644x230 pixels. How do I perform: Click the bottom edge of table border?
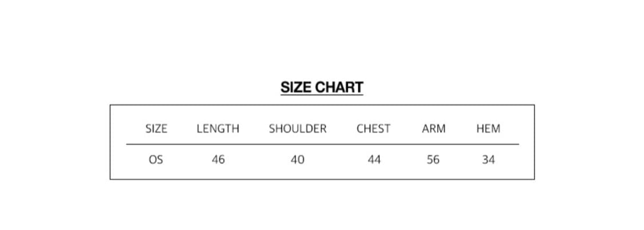[322, 179]
